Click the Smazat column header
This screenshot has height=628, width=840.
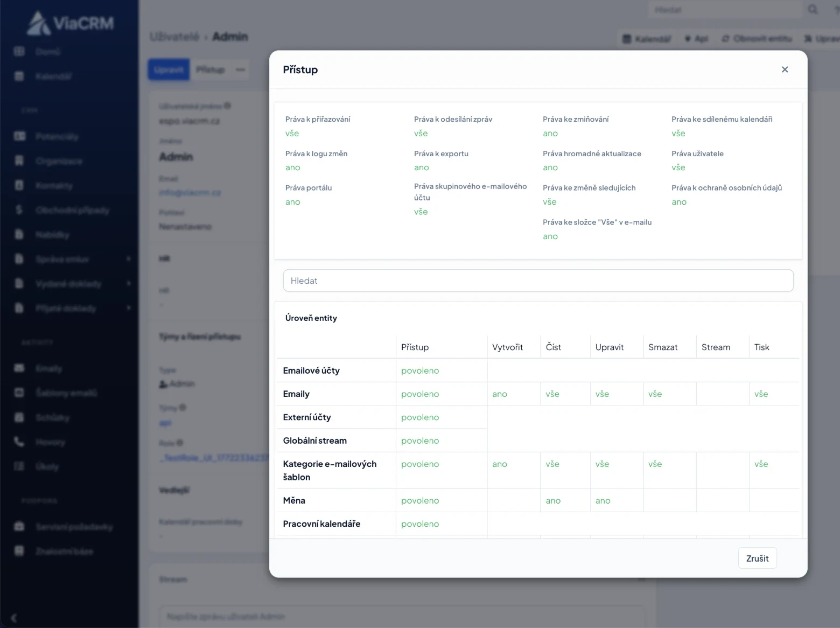click(x=663, y=347)
